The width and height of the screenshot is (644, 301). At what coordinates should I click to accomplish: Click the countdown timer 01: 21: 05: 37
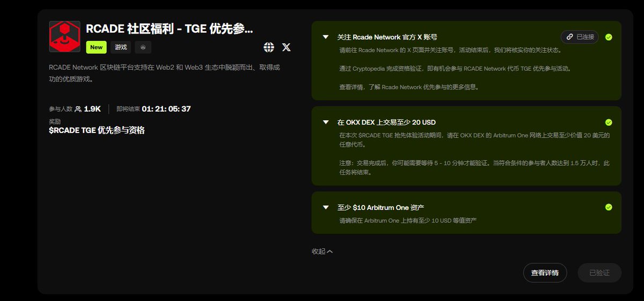(x=166, y=109)
